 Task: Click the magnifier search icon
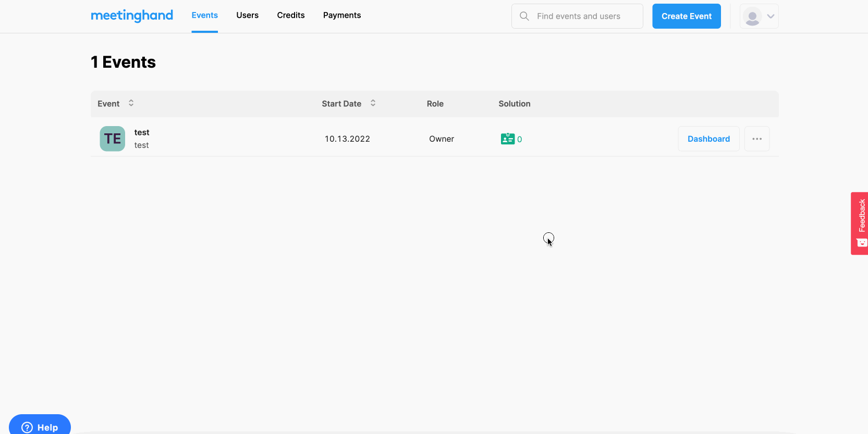pyautogui.click(x=524, y=16)
